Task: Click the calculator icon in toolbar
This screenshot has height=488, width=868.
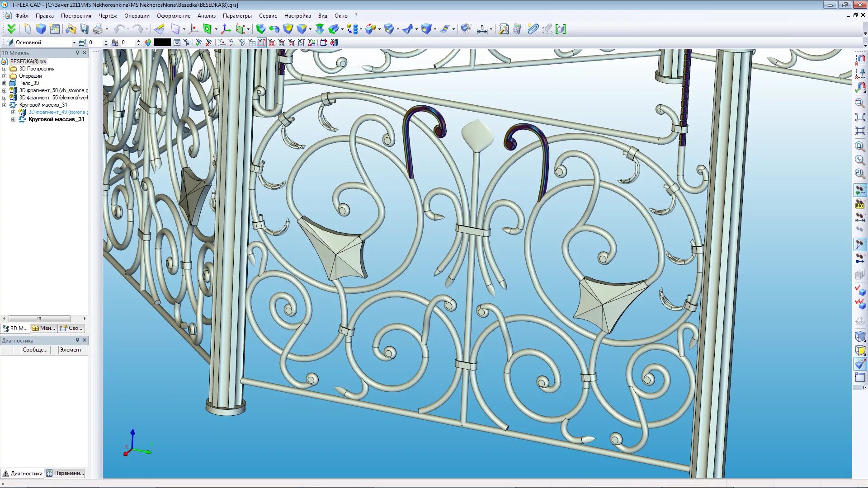Action: [517, 29]
